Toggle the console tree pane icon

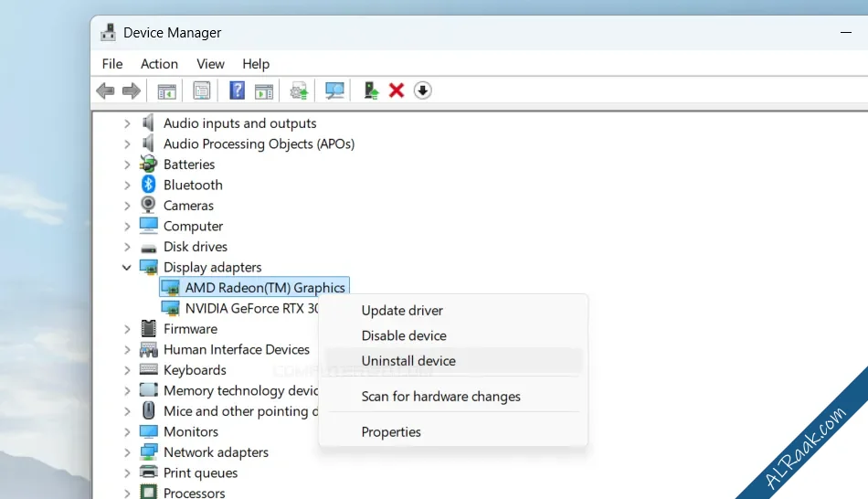point(166,90)
